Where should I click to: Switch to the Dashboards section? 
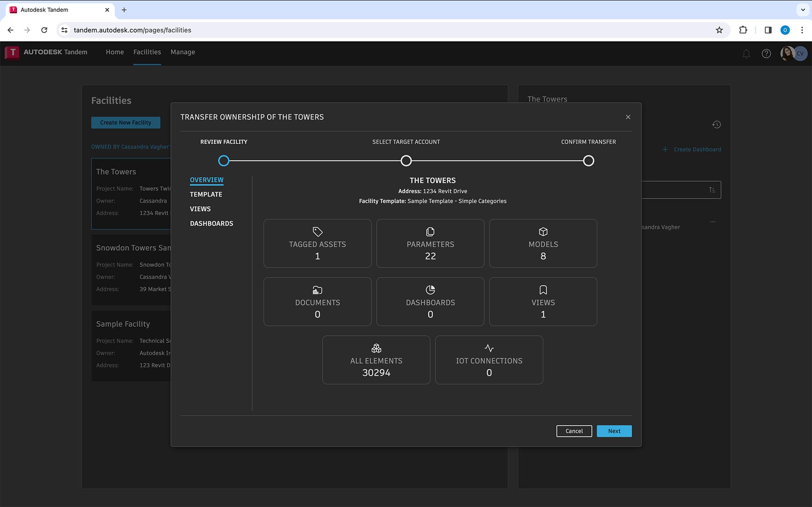point(211,223)
